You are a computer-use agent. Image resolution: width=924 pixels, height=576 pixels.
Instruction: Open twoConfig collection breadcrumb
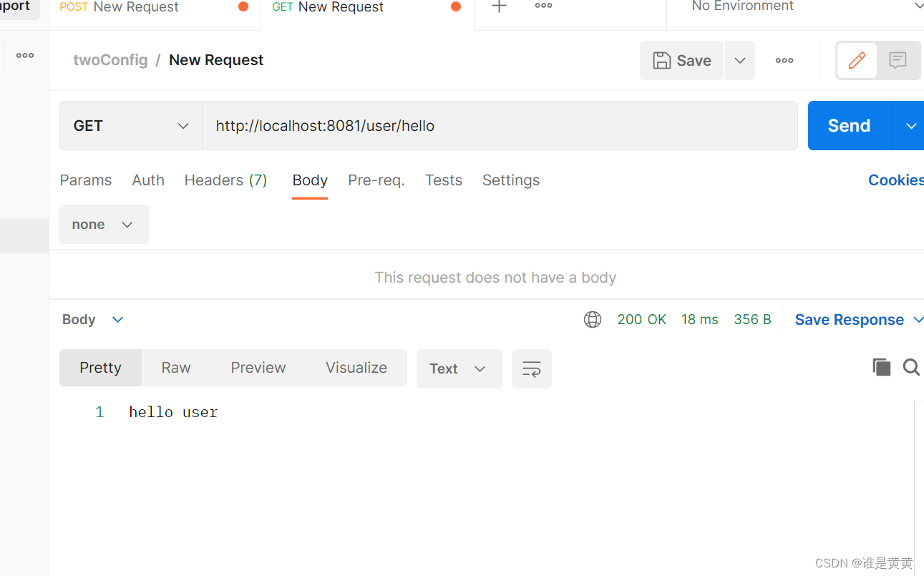tap(110, 60)
